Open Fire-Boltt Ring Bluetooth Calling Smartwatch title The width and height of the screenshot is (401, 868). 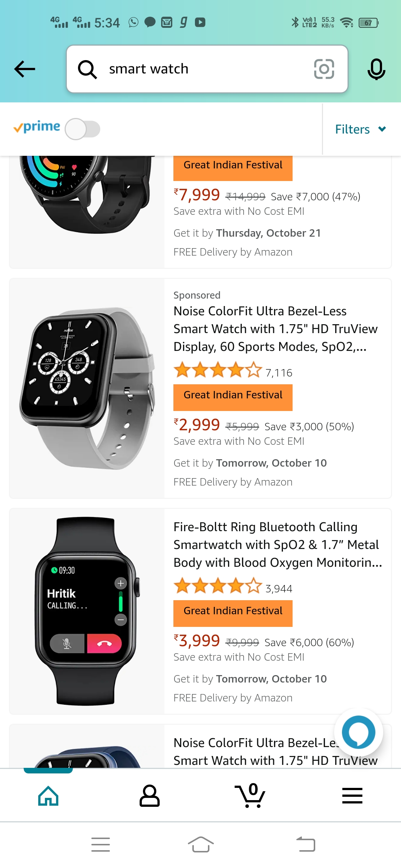click(x=278, y=545)
